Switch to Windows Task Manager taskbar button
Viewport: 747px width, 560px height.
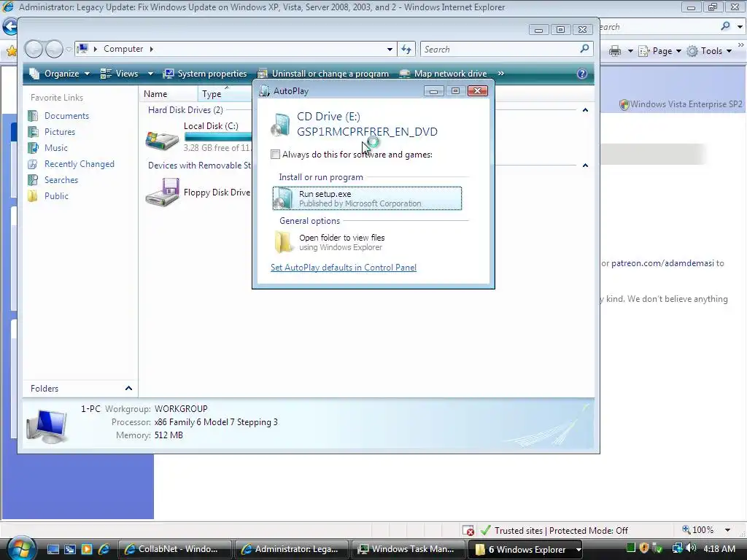point(409,549)
